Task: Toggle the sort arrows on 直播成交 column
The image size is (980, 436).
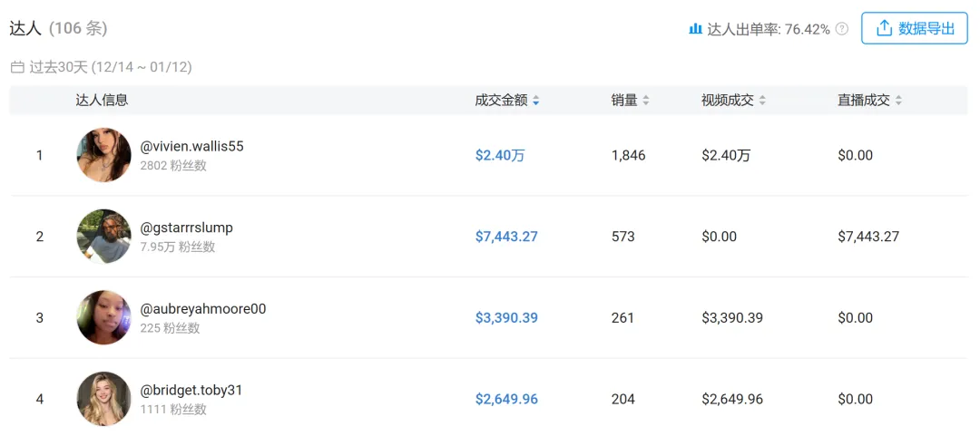Action: point(898,101)
